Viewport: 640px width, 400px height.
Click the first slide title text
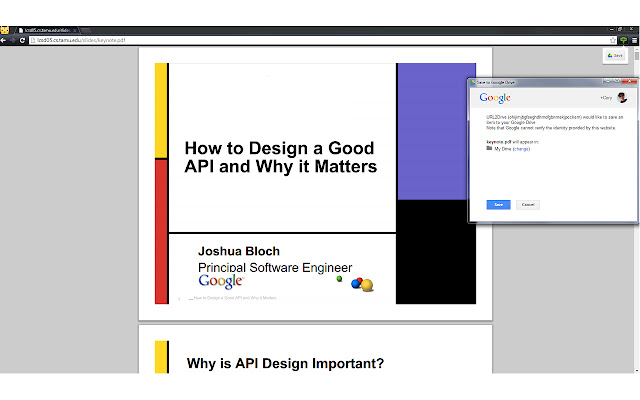[x=280, y=157]
